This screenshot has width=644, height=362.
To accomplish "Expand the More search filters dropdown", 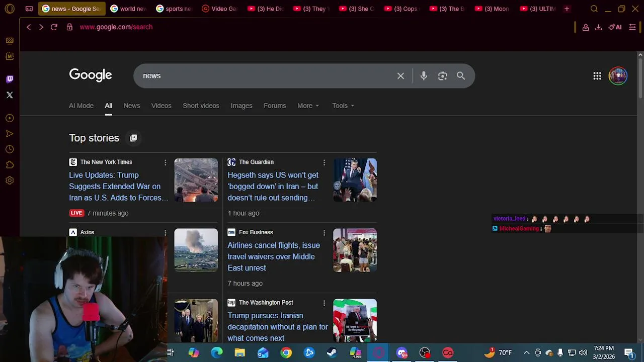I will click(x=308, y=106).
